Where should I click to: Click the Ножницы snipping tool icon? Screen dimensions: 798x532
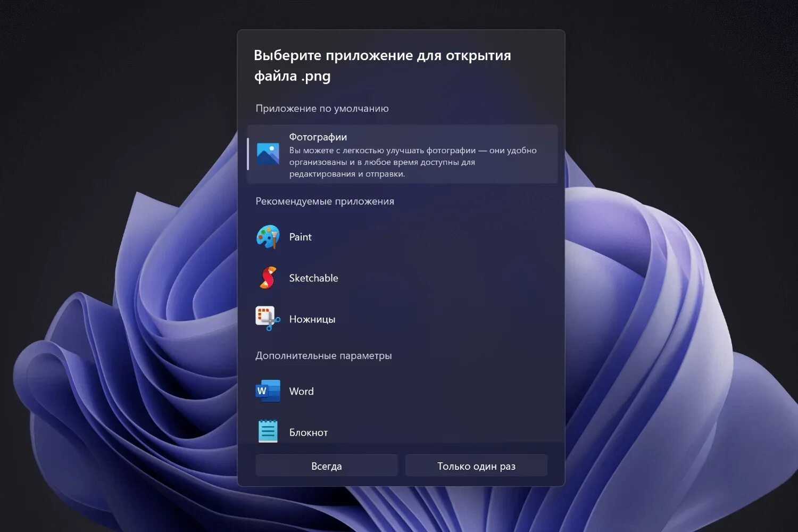click(268, 319)
